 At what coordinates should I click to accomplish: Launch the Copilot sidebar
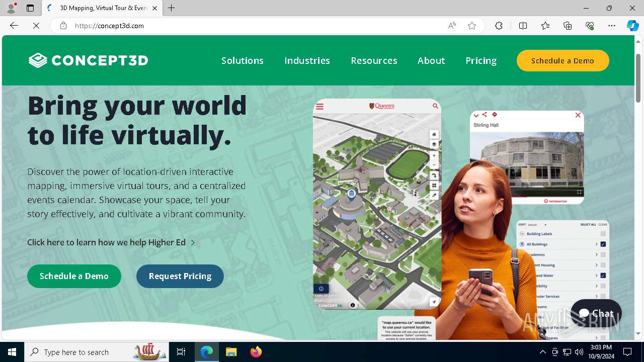pyautogui.click(x=632, y=26)
